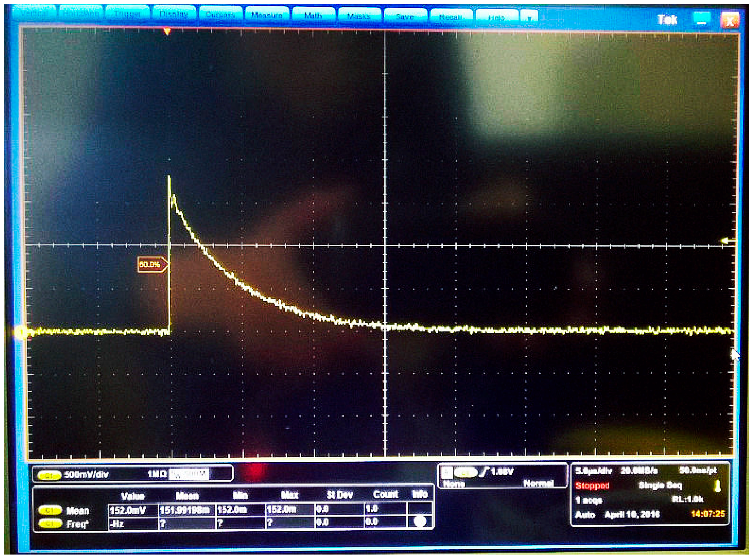Expand the small arrow dropdown after Help
Screen dimensions: 755x560
point(529,18)
